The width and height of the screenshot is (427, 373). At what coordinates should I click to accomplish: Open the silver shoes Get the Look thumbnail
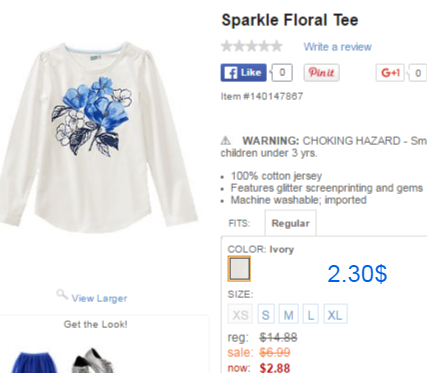[93, 361]
